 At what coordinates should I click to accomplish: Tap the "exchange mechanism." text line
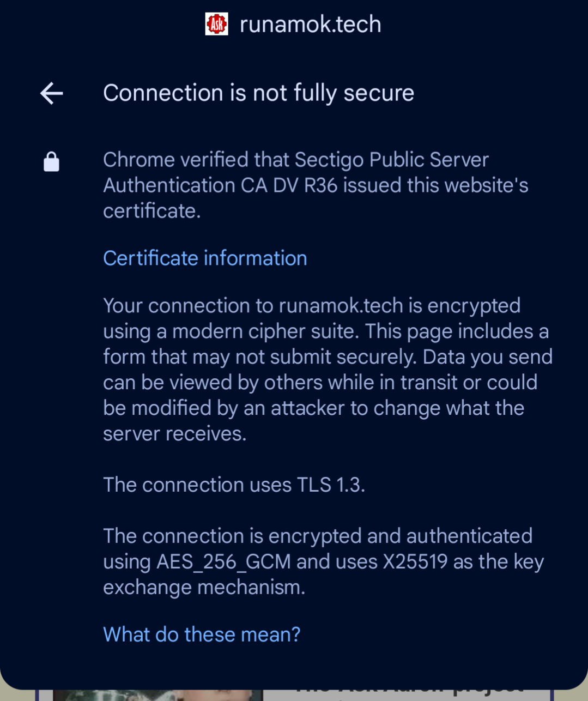pos(204,588)
